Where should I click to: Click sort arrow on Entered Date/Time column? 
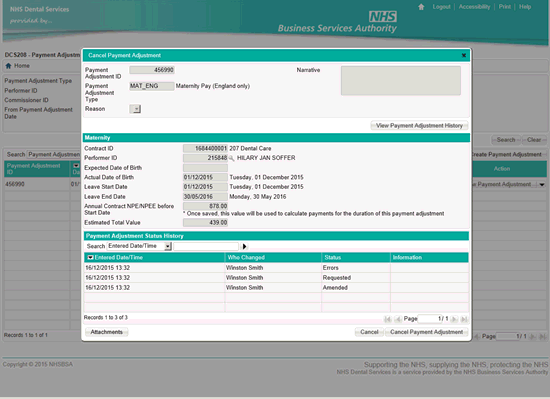(x=90, y=257)
